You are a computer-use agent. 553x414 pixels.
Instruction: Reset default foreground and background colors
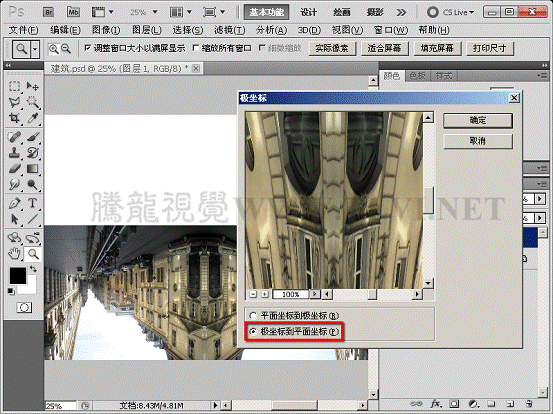tap(11, 291)
